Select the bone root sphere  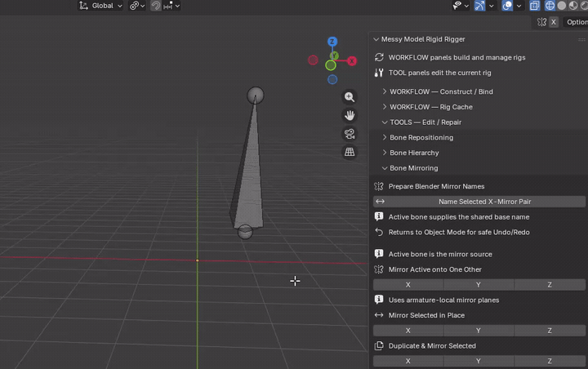point(245,232)
